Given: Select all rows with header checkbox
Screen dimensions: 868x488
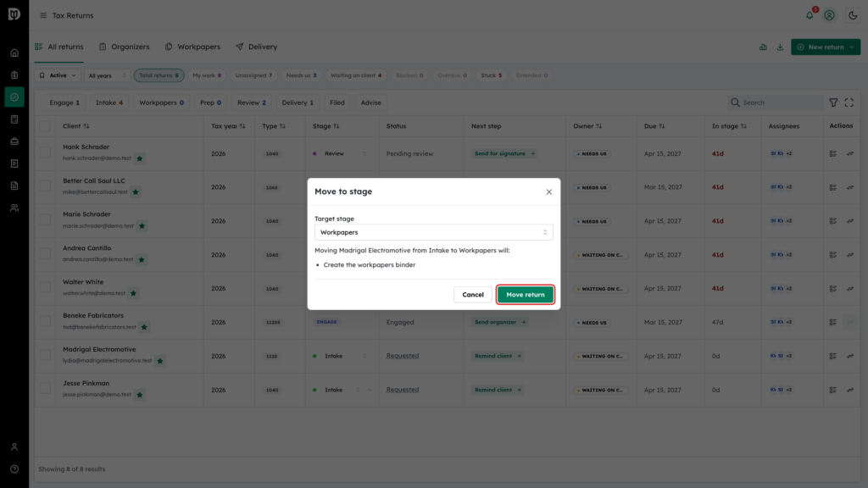Looking at the screenshot, I should coord(45,126).
